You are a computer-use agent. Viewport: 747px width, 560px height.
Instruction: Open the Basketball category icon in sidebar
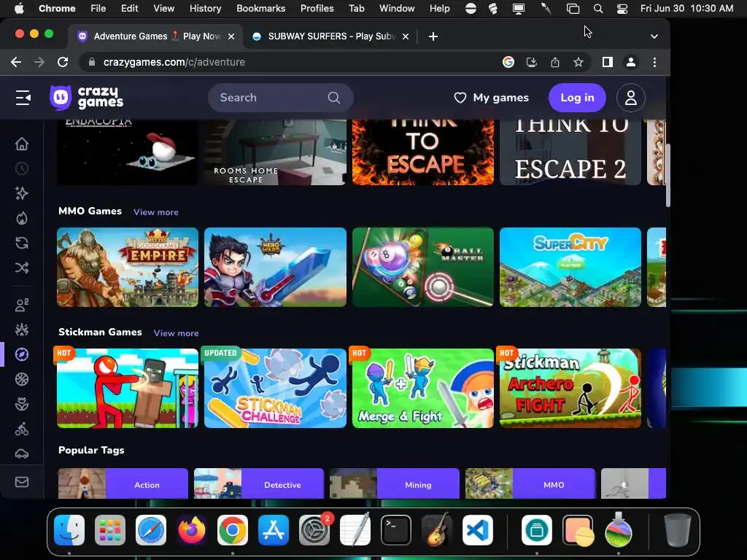[22, 379]
